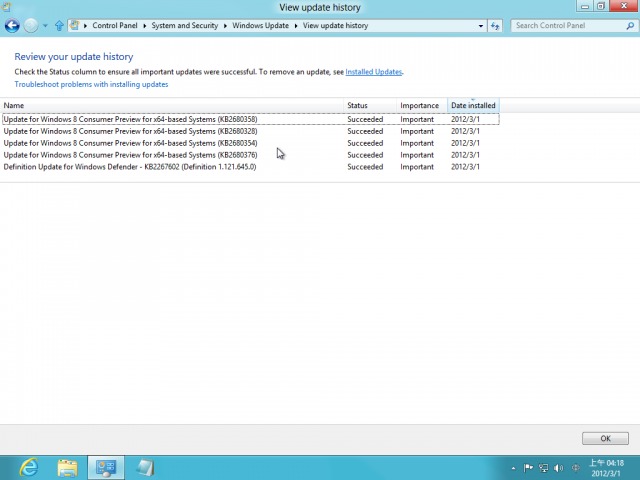Viewport: 640px width, 480px height.
Task: Click Important cell of KB2680354 row
Action: [417, 143]
